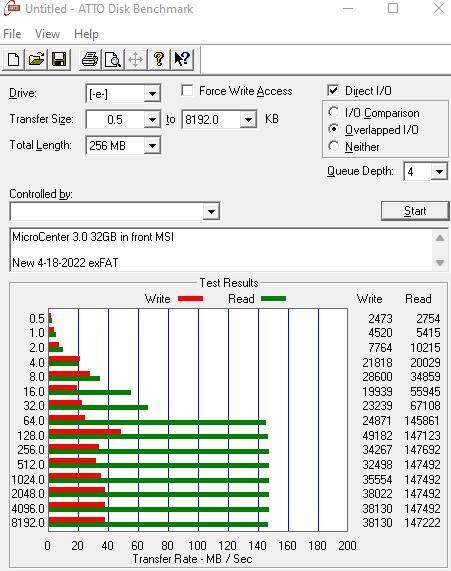The height and width of the screenshot is (571, 451).
Task: Click the 1024.0 transfer size row label
Action: point(28,480)
